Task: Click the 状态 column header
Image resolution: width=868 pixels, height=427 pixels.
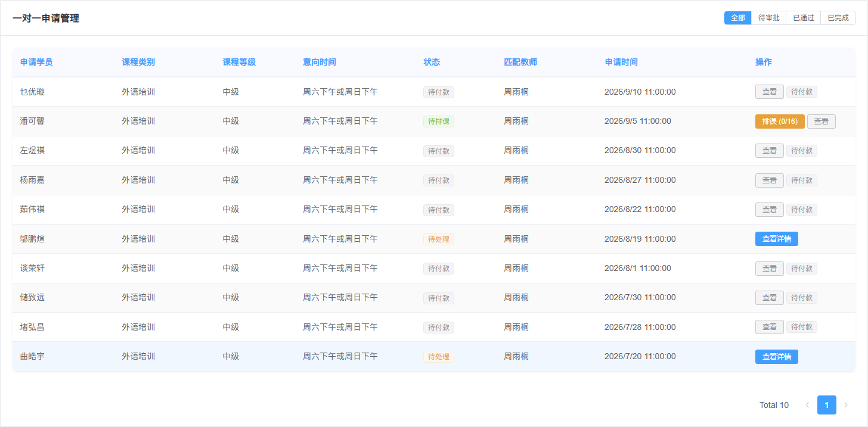Action: [432, 62]
